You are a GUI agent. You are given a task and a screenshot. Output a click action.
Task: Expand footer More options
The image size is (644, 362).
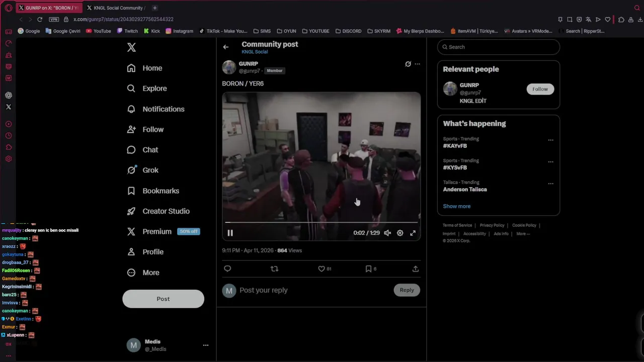[x=523, y=234]
